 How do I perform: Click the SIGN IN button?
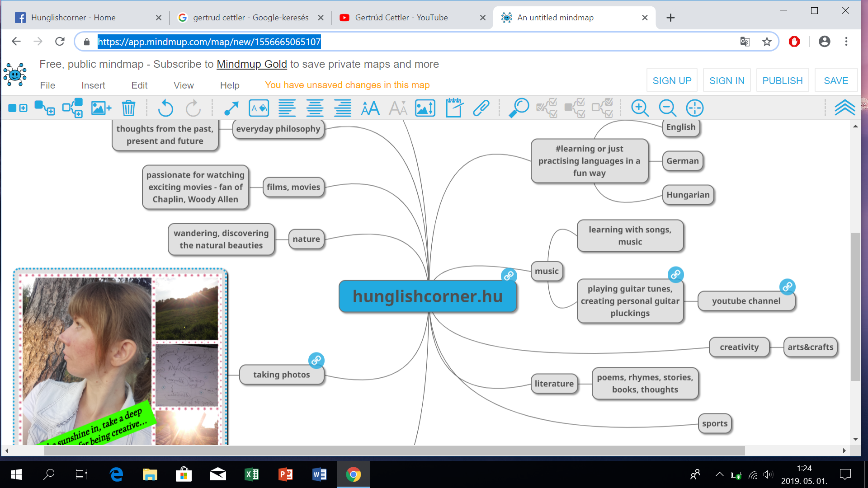[x=726, y=80]
